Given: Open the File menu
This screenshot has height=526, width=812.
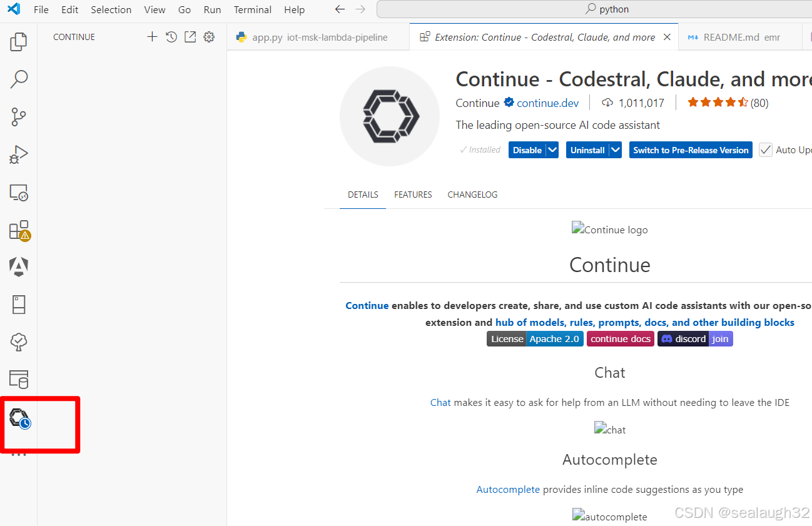Looking at the screenshot, I should coord(41,9).
